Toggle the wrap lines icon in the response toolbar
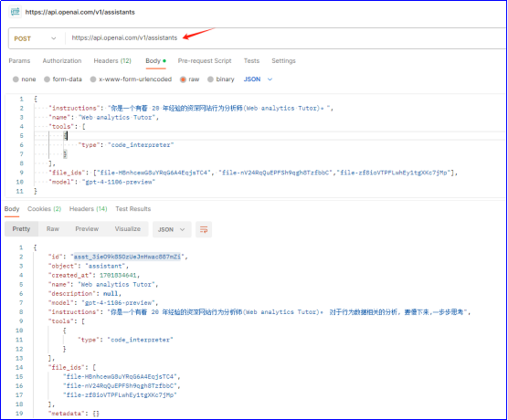 click(204, 229)
